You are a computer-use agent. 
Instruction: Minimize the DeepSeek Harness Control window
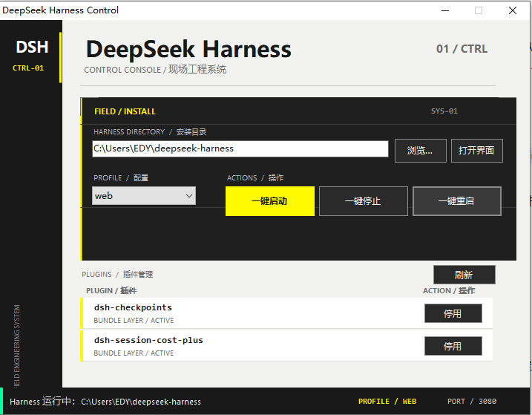pyautogui.click(x=445, y=10)
